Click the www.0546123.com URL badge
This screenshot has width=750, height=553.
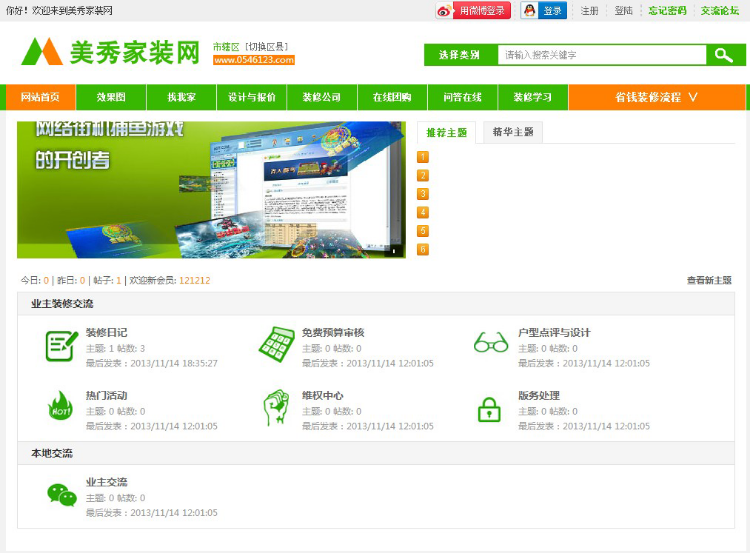coord(254,60)
